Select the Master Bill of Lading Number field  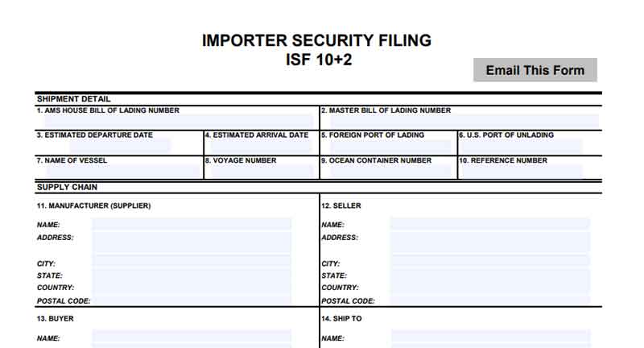(x=460, y=121)
